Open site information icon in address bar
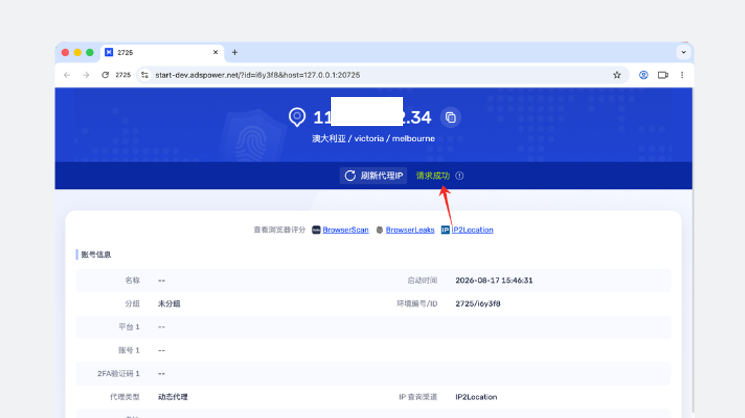745x418 pixels. pos(145,75)
